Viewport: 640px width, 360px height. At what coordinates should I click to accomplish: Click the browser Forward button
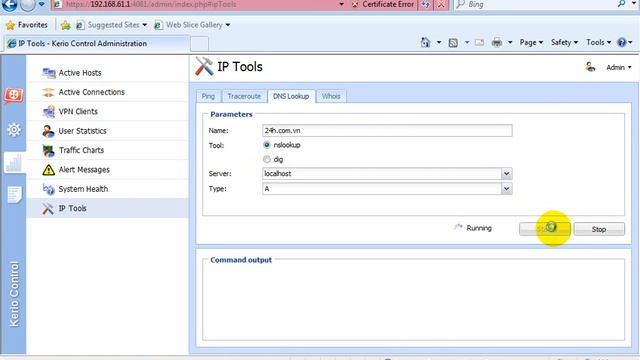pos(28,4)
